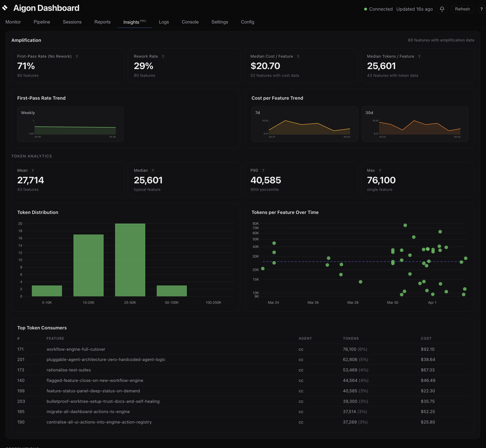The height and width of the screenshot is (448, 486).
Task: Open the Max token metric tooltip icon
Action: [380, 171]
